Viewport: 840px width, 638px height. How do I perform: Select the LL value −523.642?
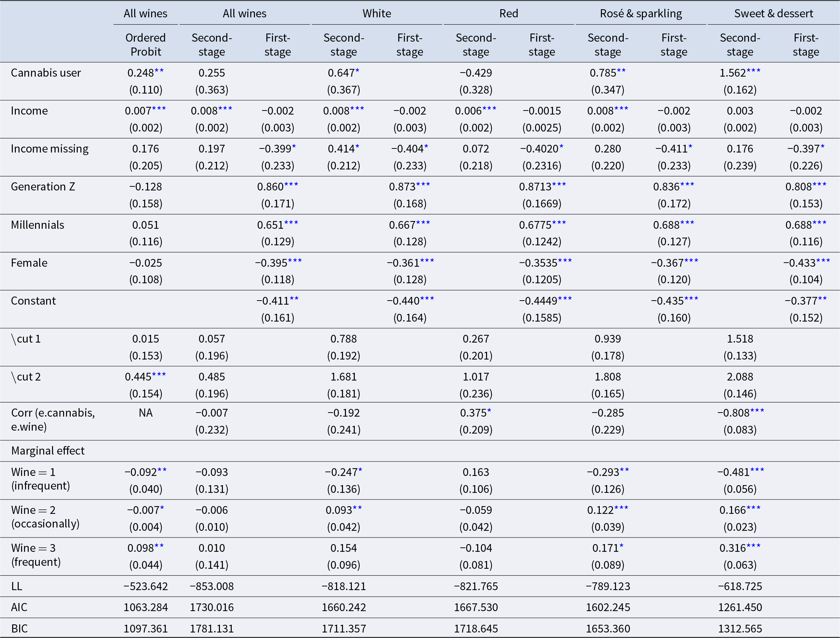(146, 586)
